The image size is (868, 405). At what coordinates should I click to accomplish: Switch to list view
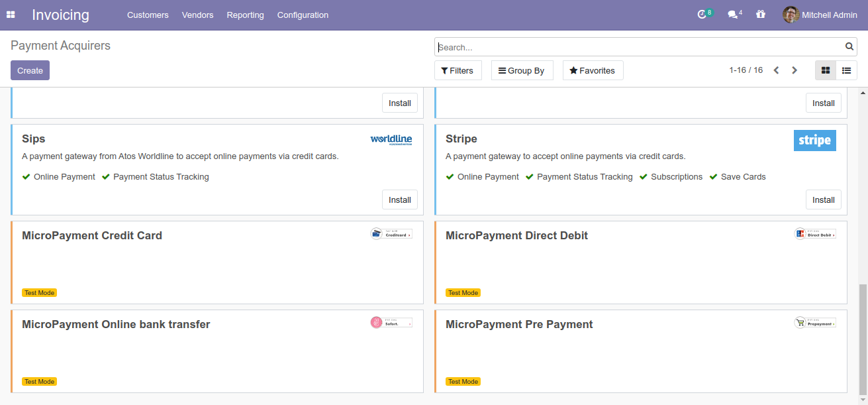[846, 70]
